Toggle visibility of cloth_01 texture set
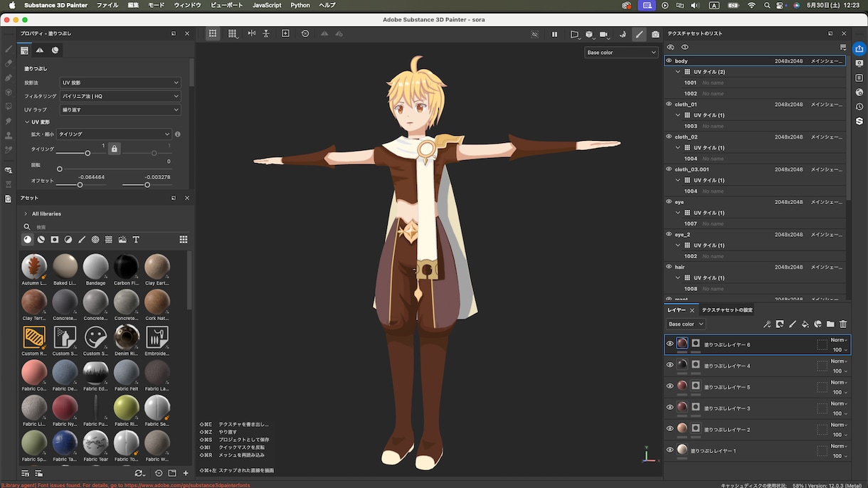868x488 pixels. (x=669, y=104)
